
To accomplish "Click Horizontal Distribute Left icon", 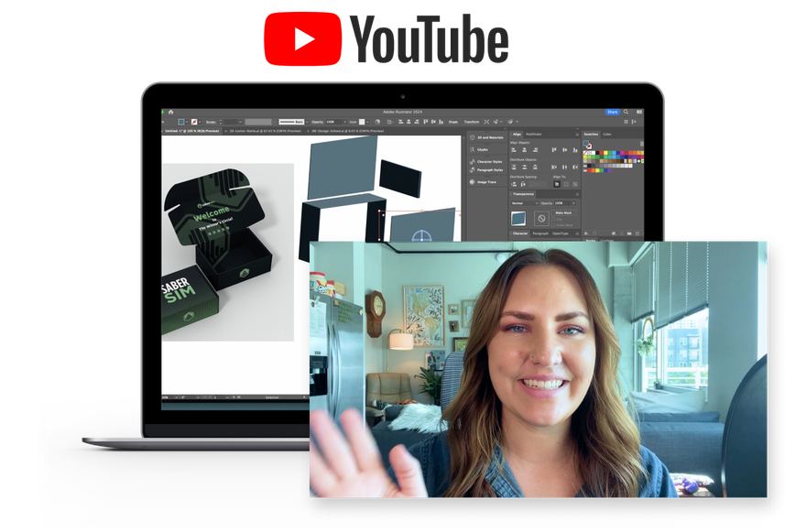I will (x=554, y=167).
